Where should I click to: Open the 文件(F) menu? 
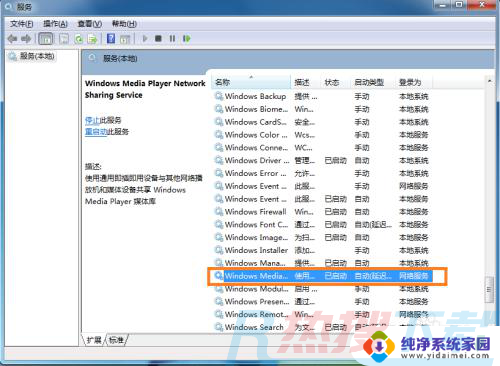click(22, 24)
